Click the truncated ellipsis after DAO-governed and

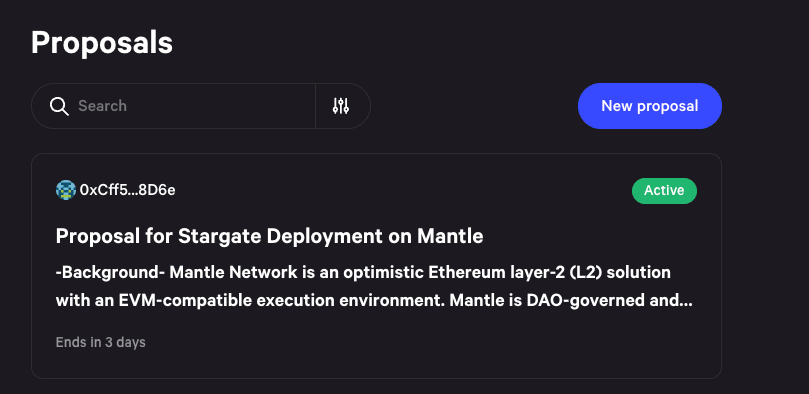[x=687, y=300]
